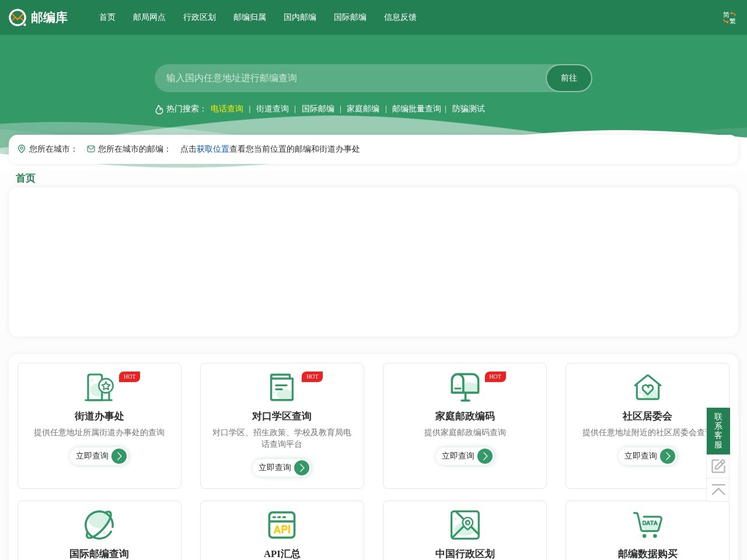Screen dimensions: 747x560
Task: Click the 中国行政区划 map icon
Action: [465, 524]
